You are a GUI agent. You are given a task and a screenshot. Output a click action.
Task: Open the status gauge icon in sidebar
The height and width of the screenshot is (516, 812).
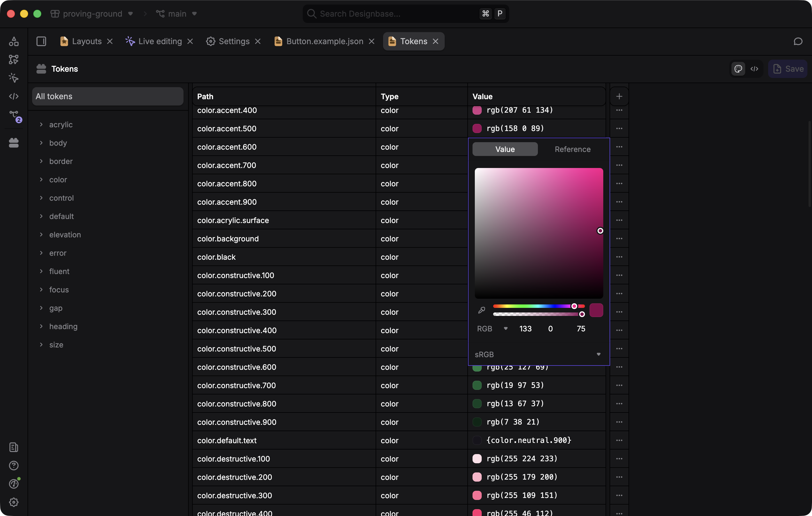[14, 484]
